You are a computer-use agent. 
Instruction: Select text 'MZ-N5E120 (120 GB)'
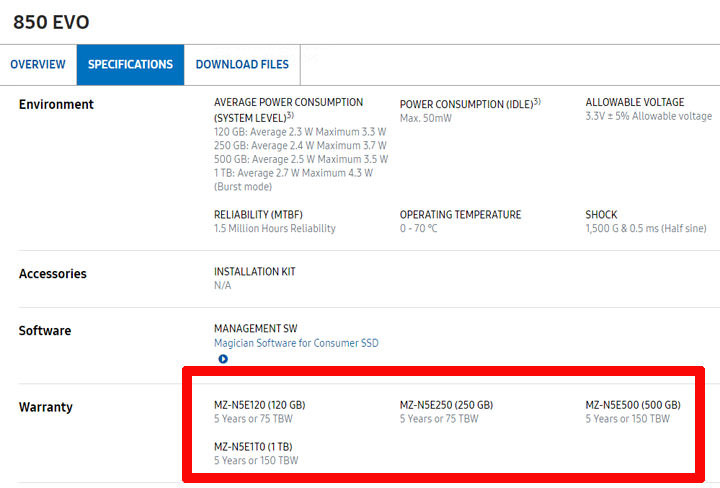(259, 405)
